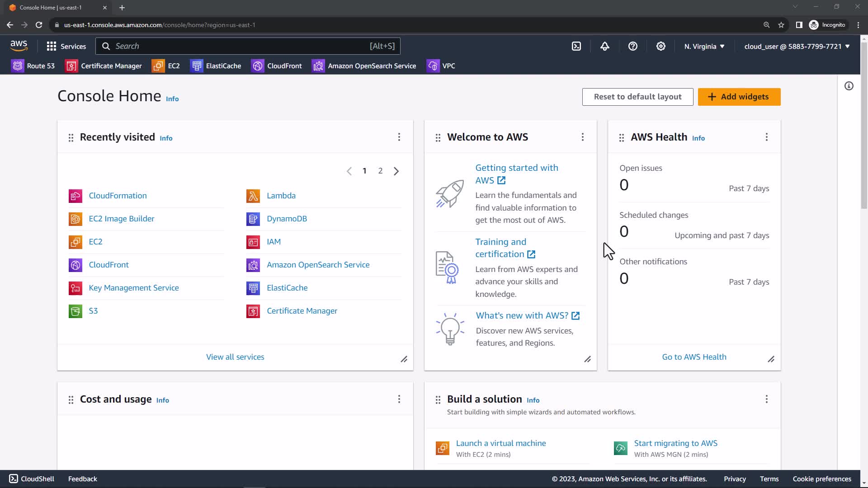This screenshot has width=868, height=488.
Task: Open AWS Health widget three-dot menu
Action: coord(766,137)
